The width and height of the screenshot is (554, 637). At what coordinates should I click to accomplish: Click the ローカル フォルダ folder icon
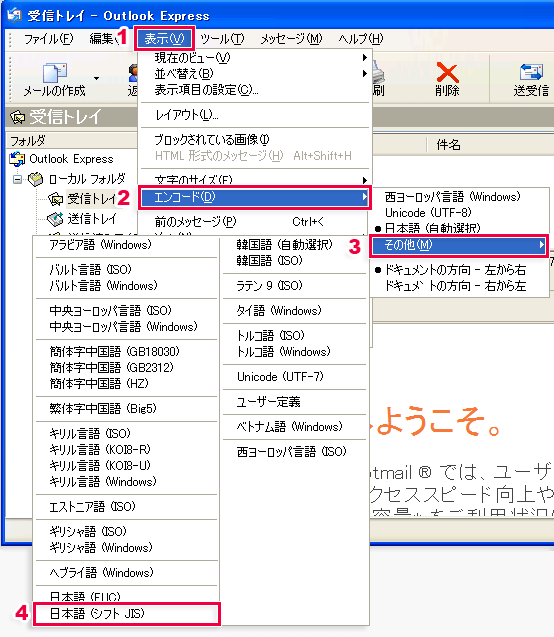[36, 179]
